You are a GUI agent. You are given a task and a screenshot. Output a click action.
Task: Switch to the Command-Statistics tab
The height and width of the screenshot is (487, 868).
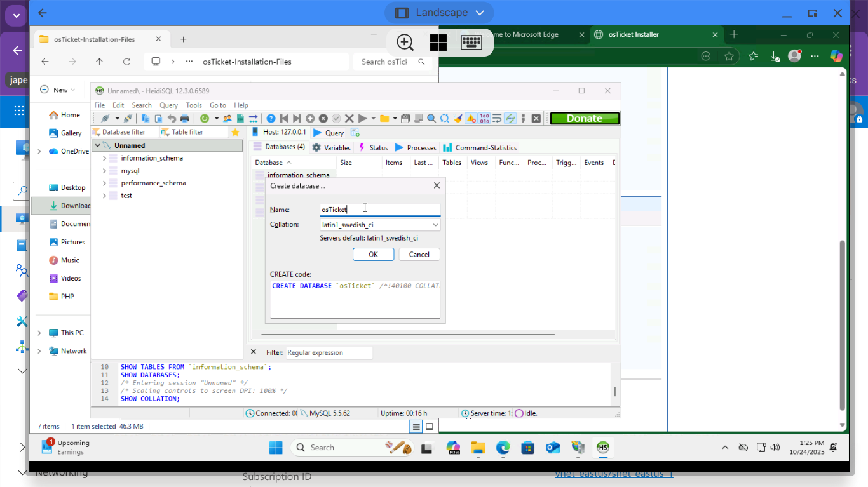point(480,147)
